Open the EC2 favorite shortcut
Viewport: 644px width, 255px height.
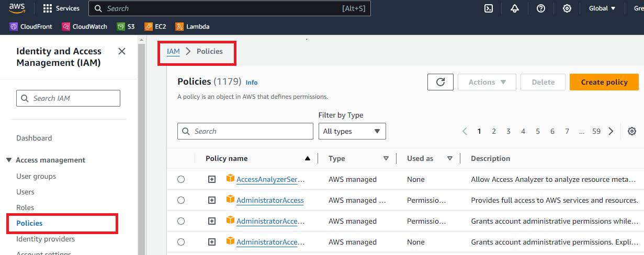click(x=155, y=27)
